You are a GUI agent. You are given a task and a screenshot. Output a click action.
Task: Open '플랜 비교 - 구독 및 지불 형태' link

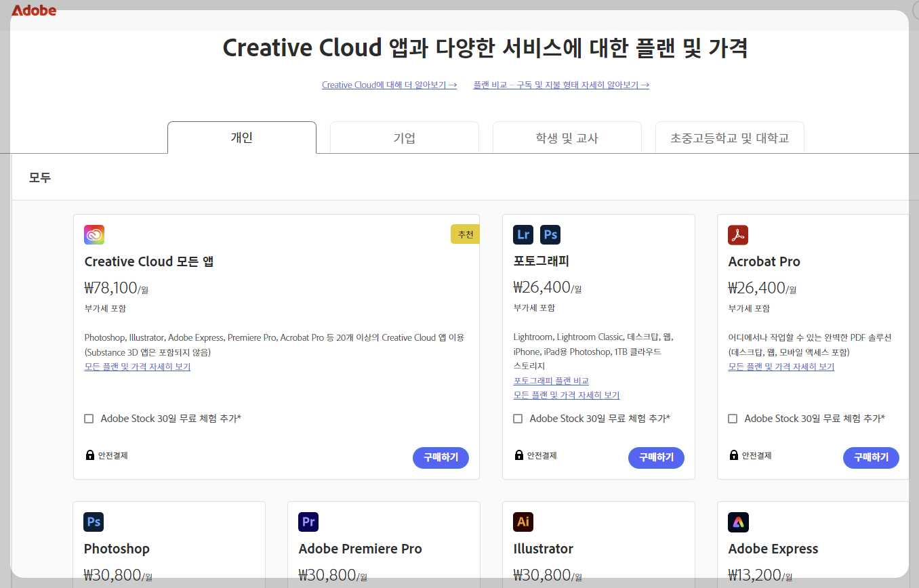561,85
